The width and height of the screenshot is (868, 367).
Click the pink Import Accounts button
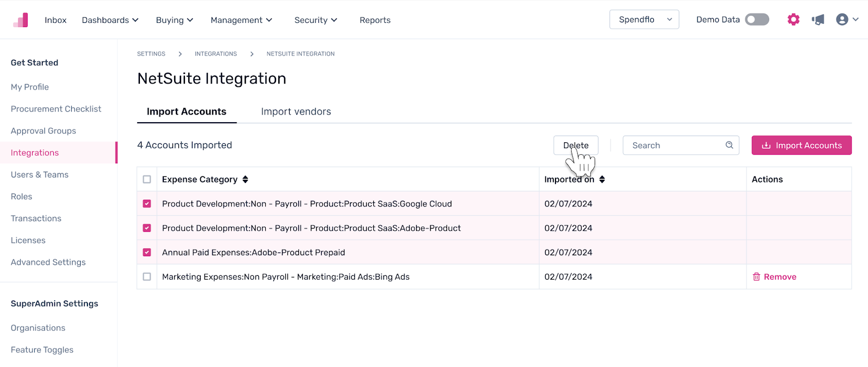801,145
